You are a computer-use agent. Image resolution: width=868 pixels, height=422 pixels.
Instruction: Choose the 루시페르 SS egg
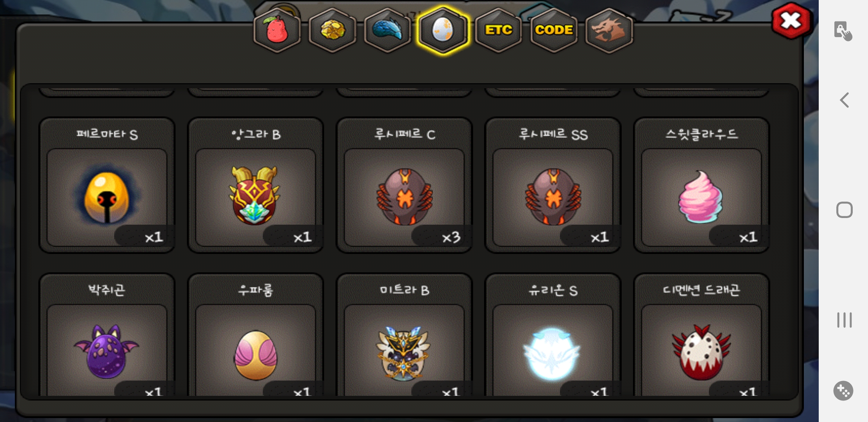[553, 185]
